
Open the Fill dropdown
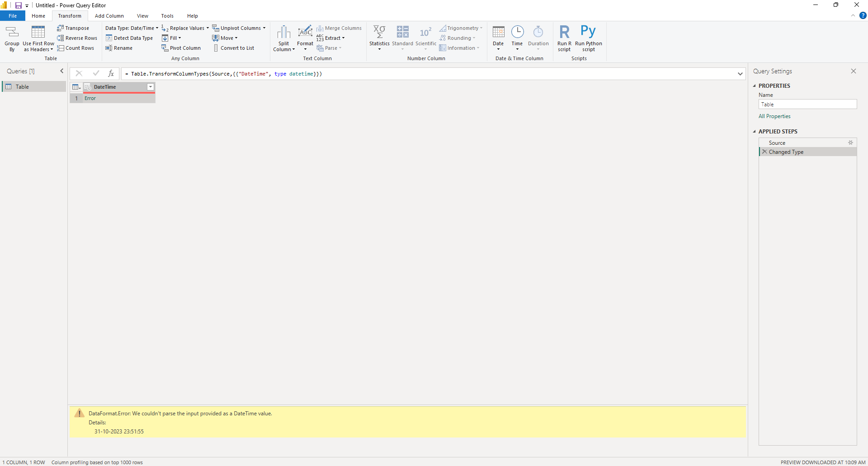point(179,38)
